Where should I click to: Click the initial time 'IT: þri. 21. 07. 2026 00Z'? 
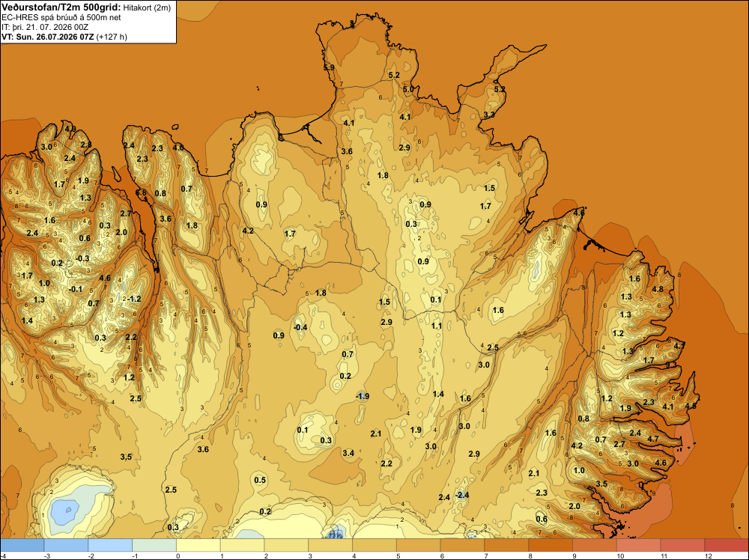[x=45, y=27]
